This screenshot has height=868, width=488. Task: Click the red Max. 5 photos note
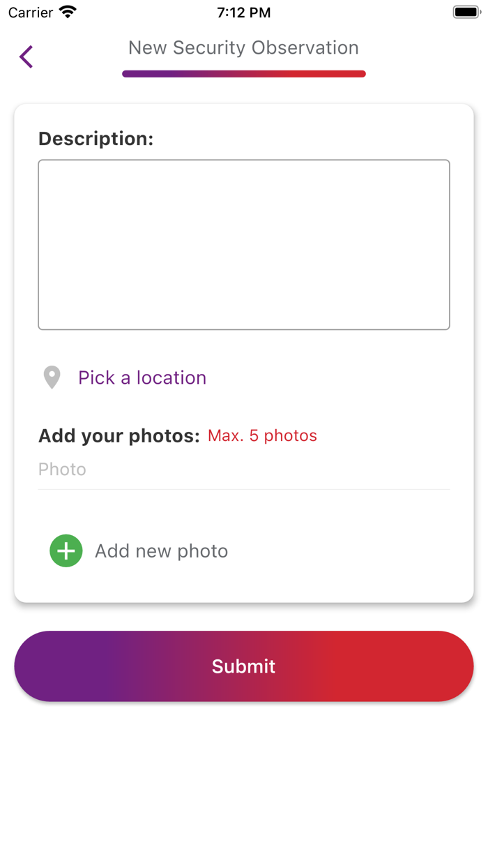(262, 436)
